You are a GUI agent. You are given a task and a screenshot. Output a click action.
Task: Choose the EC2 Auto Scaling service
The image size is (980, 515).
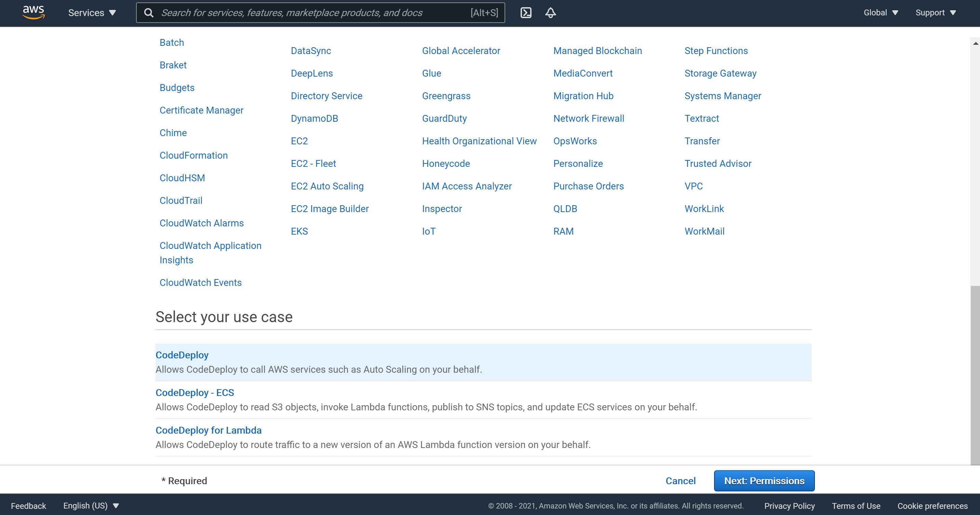[x=327, y=186]
